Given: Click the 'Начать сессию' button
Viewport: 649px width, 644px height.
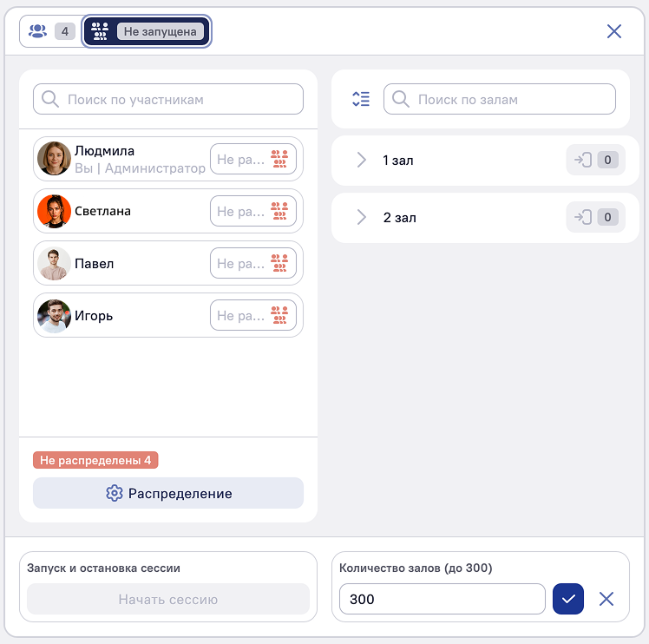Looking at the screenshot, I should [168, 599].
